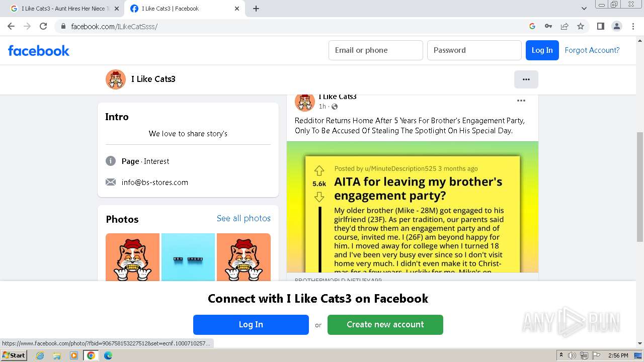This screenshot has height=362, width=644.
Task: Open media player taskbar icon
Action: tap(74, 355)
